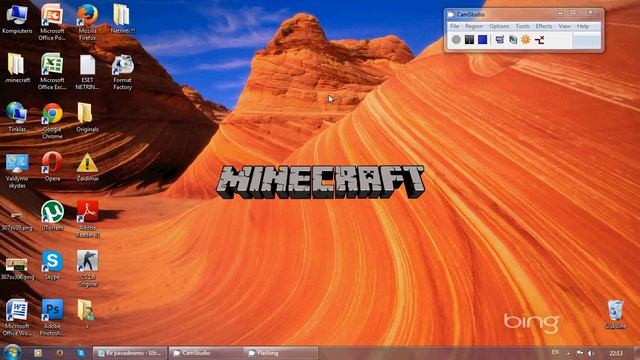640x360 pixels.
Task: Select the Tinklas network icon
Action: (x=17, y=117)
